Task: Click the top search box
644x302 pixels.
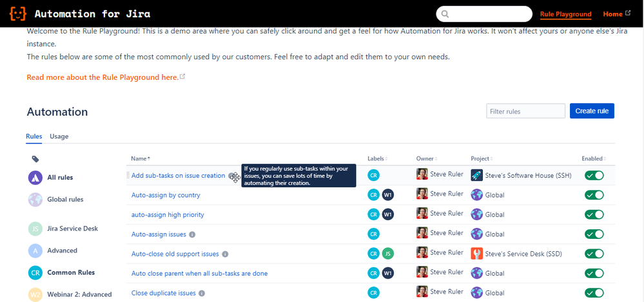Action: tap(484, 14)
